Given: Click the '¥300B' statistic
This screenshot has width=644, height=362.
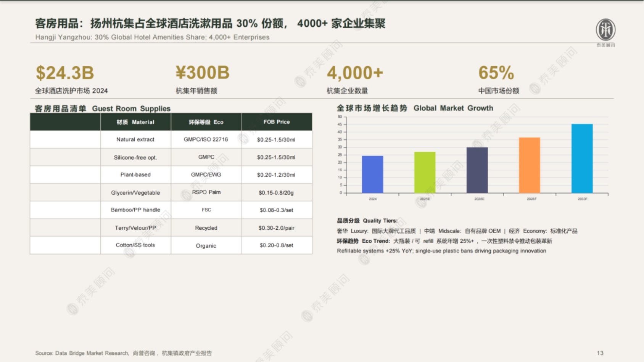Looking at the screenshot, I should pos(203,72).
